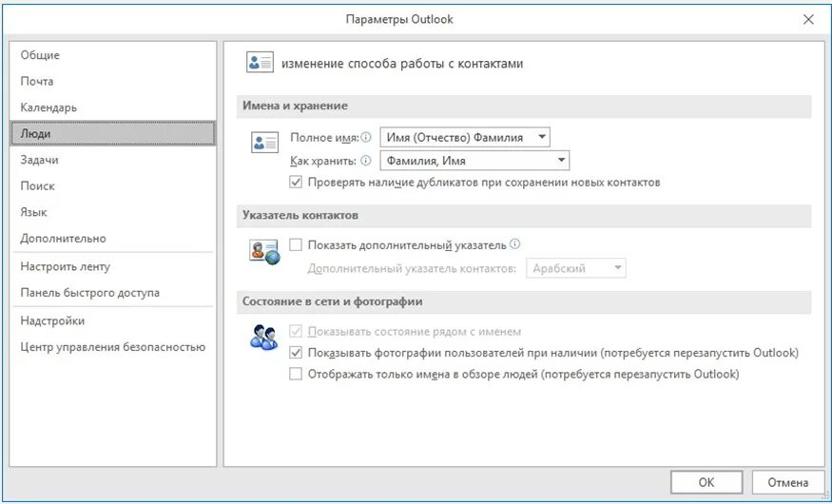Open the Дополнительно category
The height and width of the screenshot is (504, 832).
[x=113, y=238]
